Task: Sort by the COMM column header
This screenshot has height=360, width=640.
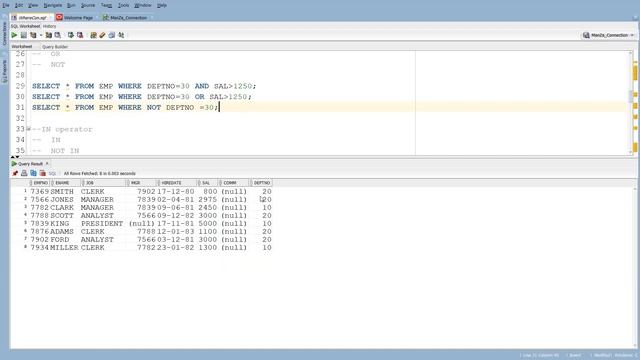Action: click(x=234, y=183)
